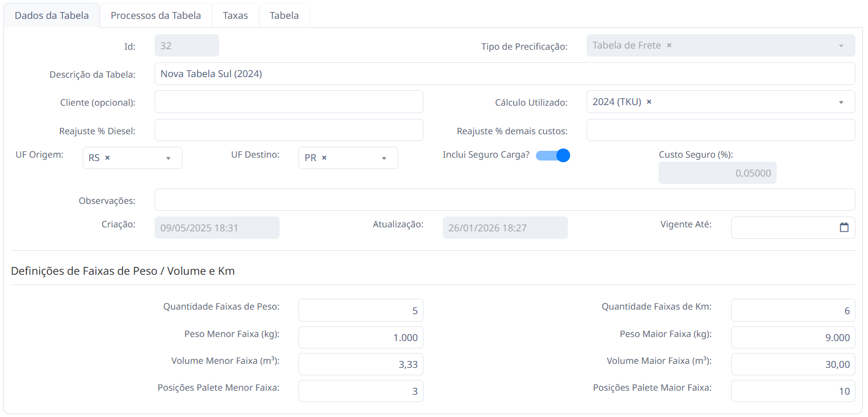This screenshot has height=417, width=868.
Task: Open the Vigente Até calendar picker icon
Action: tap(844, 227)
